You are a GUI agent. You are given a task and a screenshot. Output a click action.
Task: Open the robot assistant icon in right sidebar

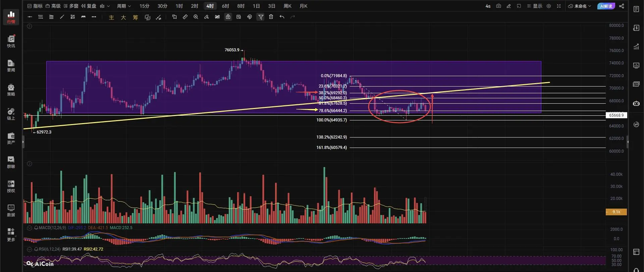pyautogui.click(x=636, y=103)
